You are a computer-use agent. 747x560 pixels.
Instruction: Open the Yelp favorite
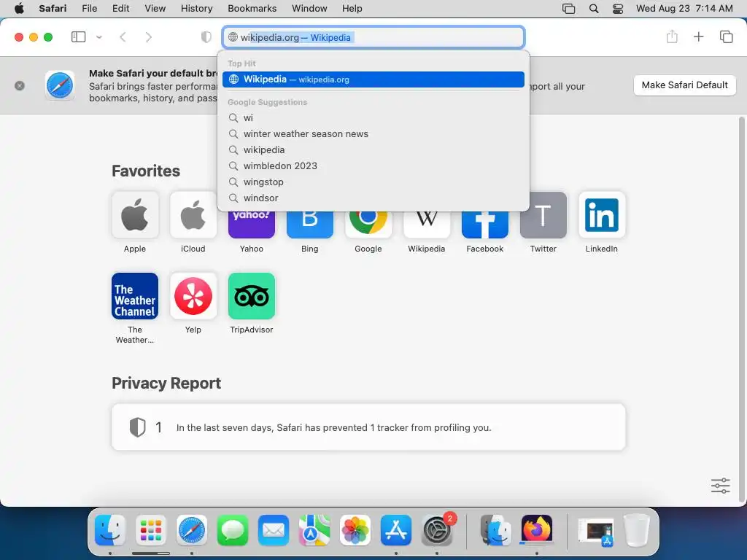point(193,296)
